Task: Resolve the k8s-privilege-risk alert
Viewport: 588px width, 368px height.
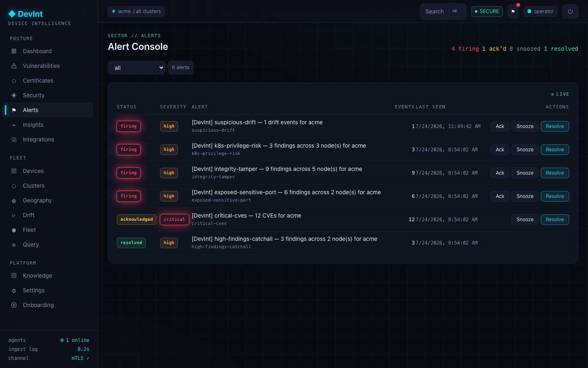Action: pyautogui.click(x=555, y=150)
